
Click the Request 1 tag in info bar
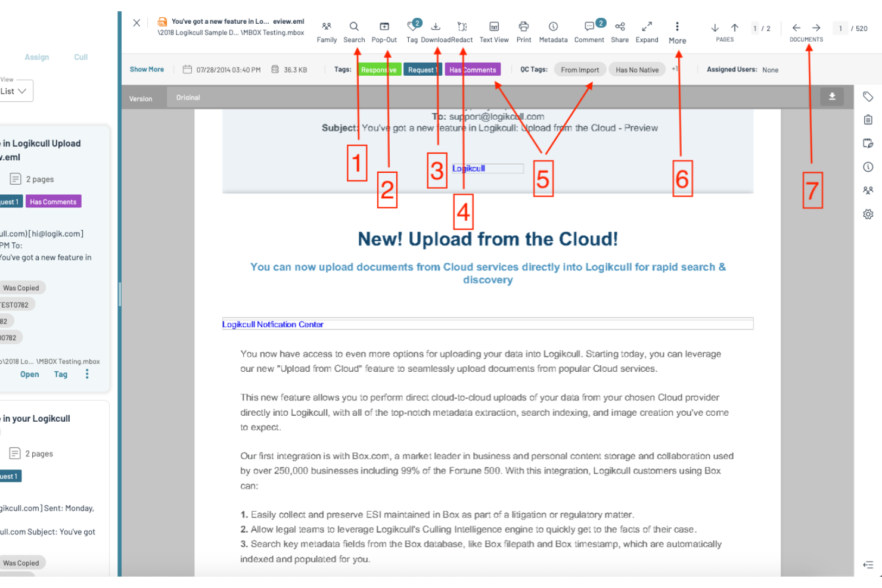pos(423,70)
